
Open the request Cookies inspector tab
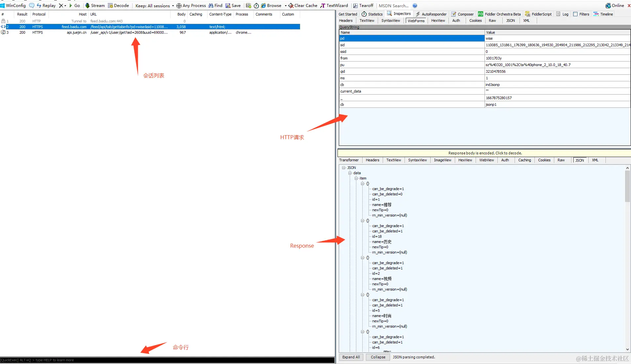[x=475, y=20]
